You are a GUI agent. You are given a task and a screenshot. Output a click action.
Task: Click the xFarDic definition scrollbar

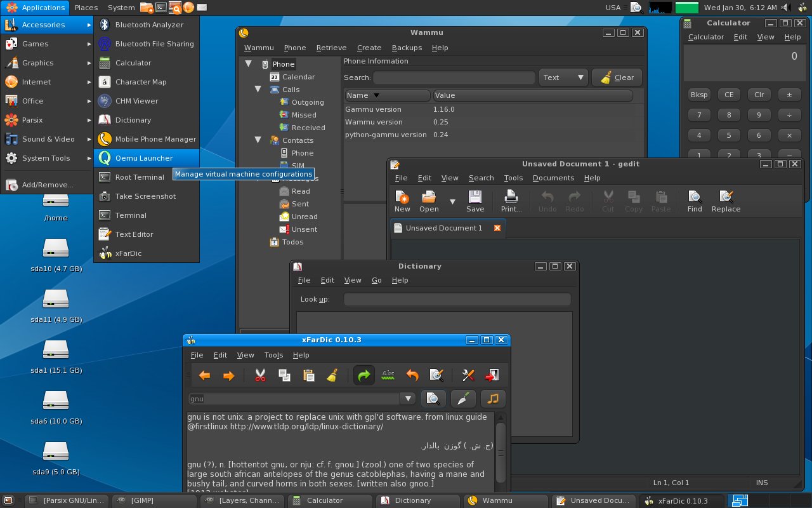coord(501,451)
